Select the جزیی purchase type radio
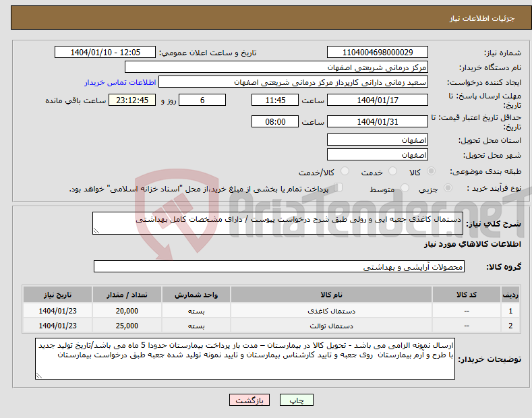The image size is (532, 418). [448, 187]
